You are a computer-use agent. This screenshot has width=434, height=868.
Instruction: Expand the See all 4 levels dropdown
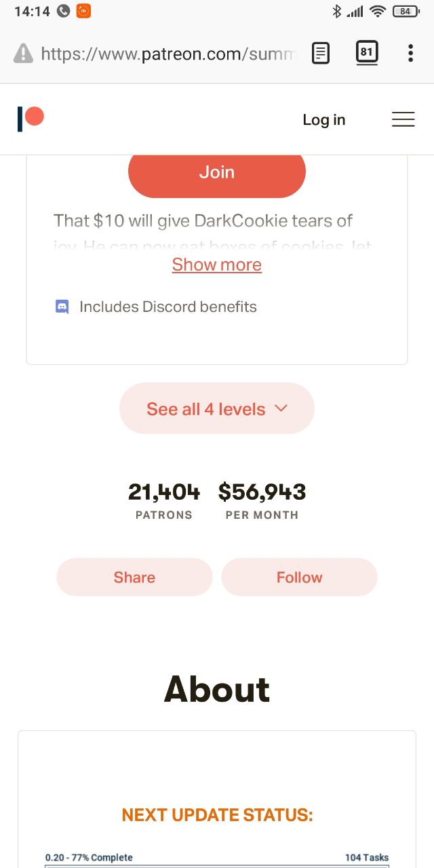217,409
